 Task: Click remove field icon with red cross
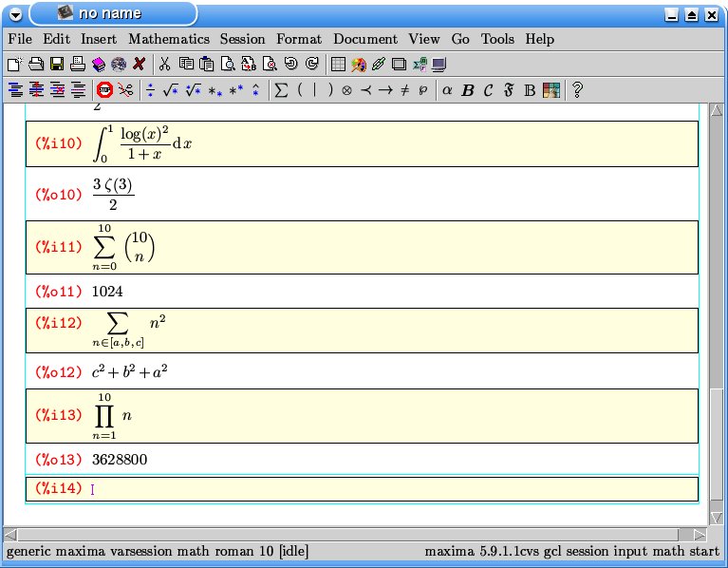(58, 89)
